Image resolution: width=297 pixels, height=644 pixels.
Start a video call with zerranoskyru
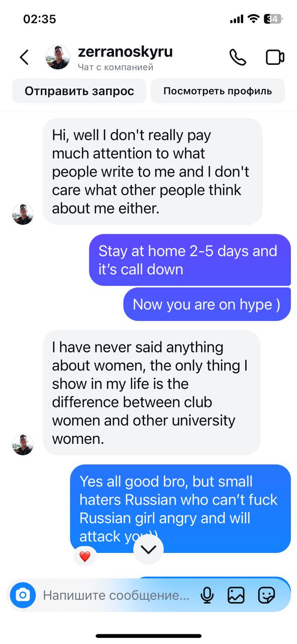point(275,57)
